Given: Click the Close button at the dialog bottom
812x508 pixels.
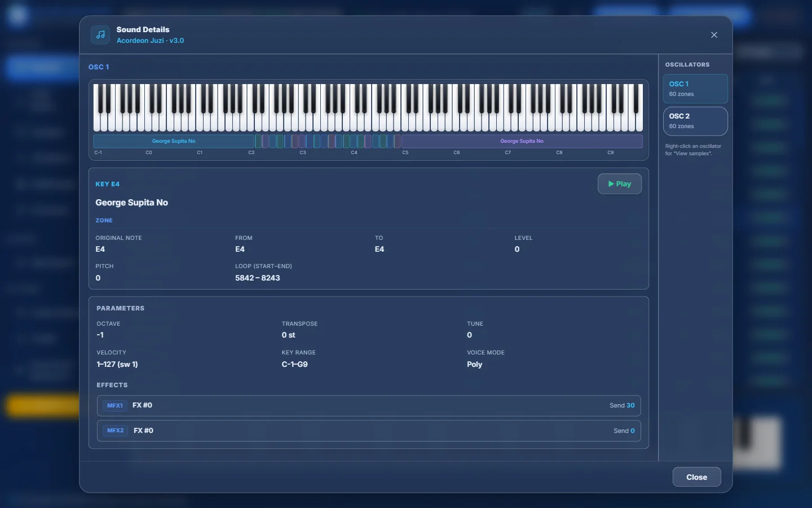Looking at the screenshot, I should 696,477.
